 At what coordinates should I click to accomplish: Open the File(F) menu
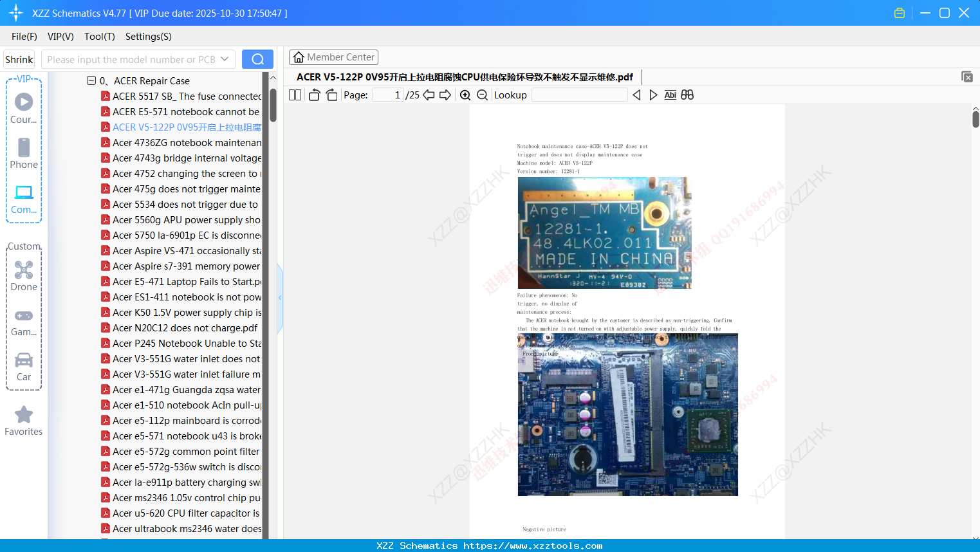click(24, 37)
